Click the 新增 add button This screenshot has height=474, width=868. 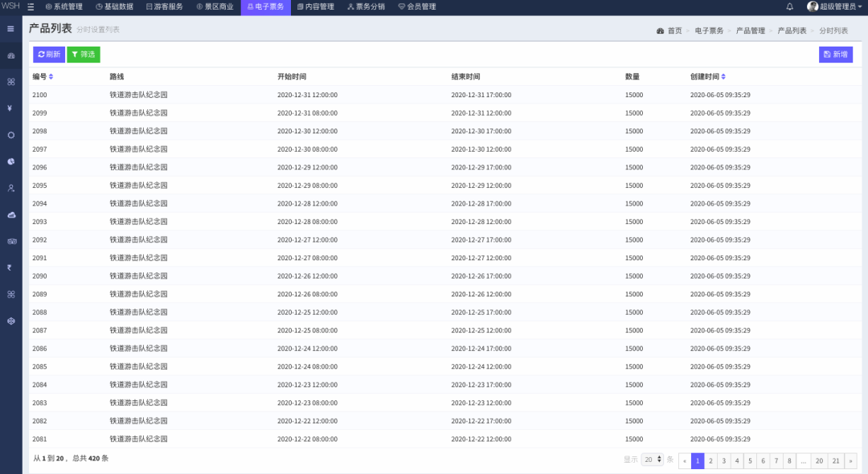tap(836, 55)
